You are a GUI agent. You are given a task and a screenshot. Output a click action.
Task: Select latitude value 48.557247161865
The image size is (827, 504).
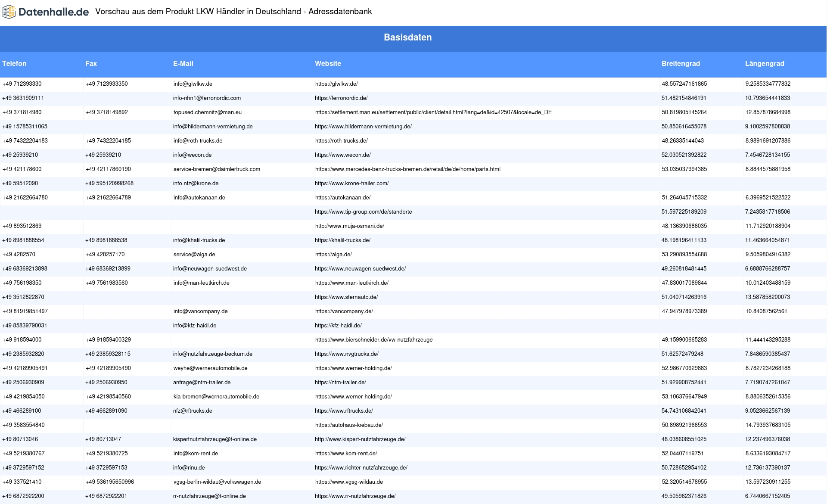coord(684,84)
